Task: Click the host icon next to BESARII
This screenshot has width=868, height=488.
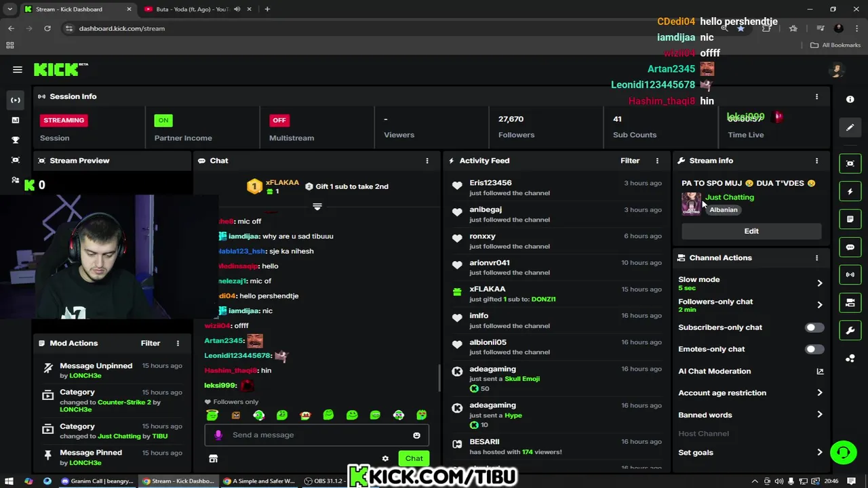Action: point(457,444)
